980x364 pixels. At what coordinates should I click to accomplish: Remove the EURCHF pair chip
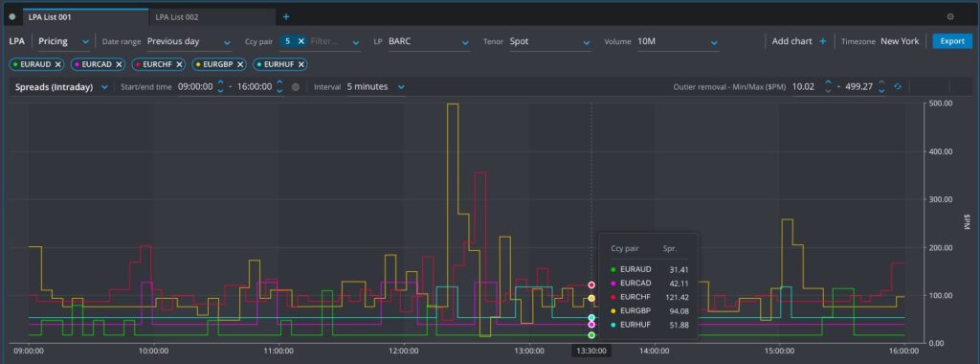pyautogui.click(x=179, y=64)
